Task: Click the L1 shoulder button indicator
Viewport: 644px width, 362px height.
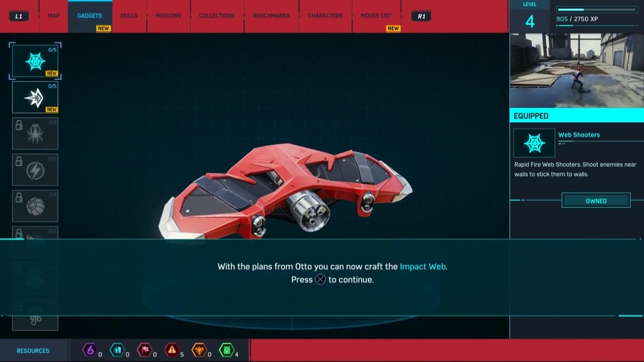Action: [19, 16]
